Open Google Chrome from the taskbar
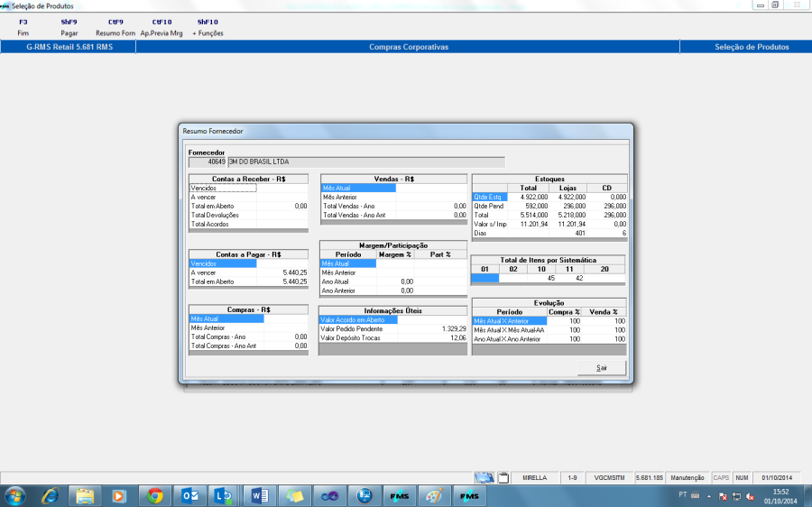Viewport: 812px width, 507px height. 155,496
